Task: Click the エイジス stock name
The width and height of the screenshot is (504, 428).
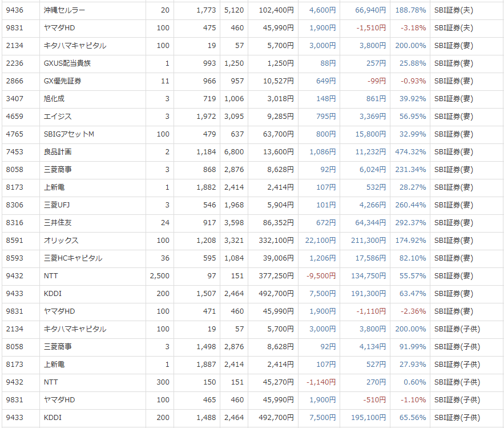Action: coord(58,117)
